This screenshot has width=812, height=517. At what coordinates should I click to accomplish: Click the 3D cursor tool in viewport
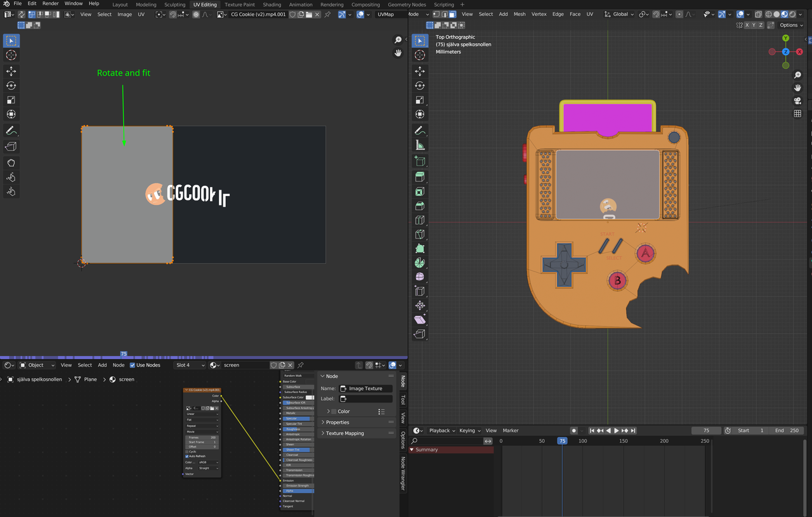coord(419,55)
